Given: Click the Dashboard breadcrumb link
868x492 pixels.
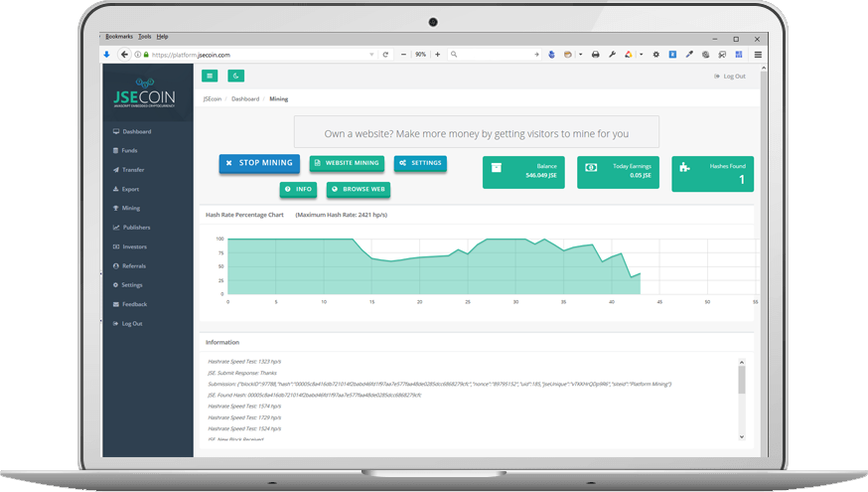Looking at the screenshot, I should 245,99.
